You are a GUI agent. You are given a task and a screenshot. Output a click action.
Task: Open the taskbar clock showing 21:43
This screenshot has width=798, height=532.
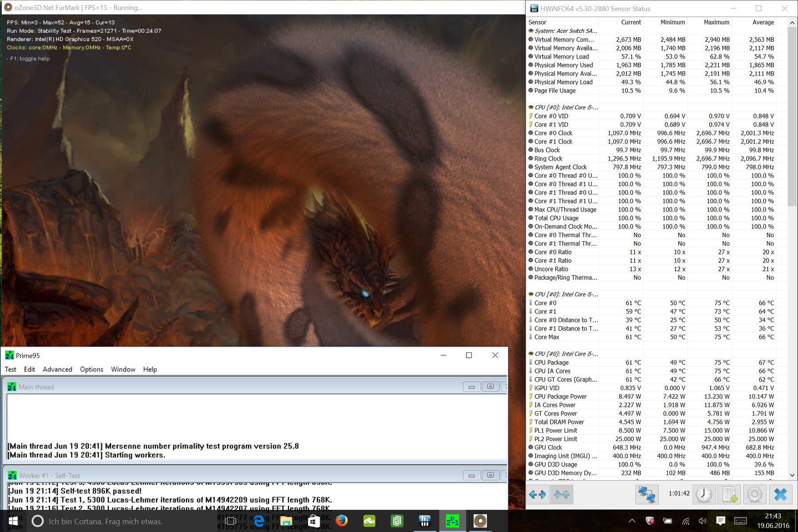coord(773,521)
